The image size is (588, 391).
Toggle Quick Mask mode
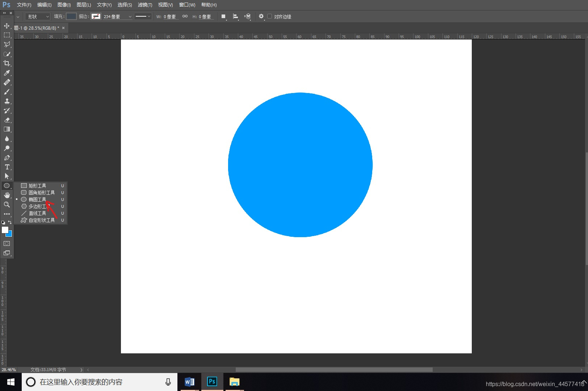[7, 244]
